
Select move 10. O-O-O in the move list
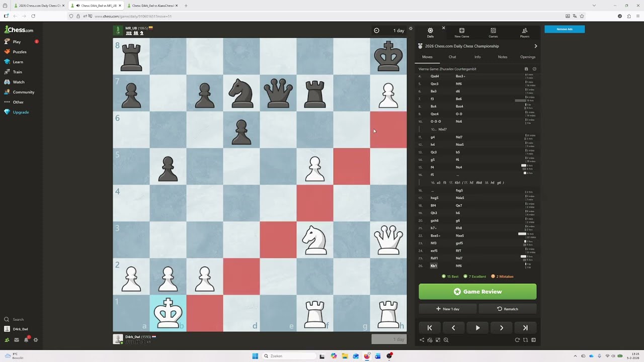(x=436, y=122)
